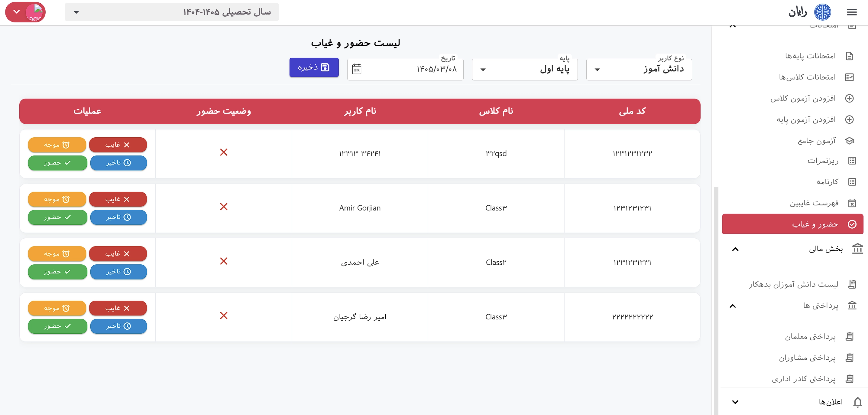
Task: Open the نوع کاربر dropdown
Action: [639, 70]
